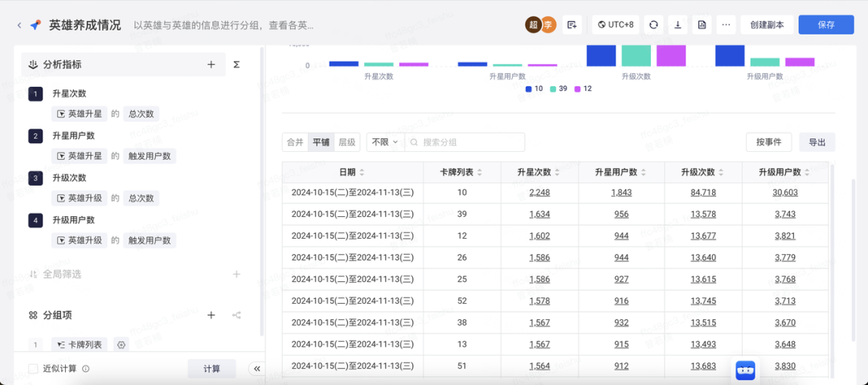The height and width of the screenshot is (385, 868).
Task: Add a global filter with 全局筛选 plus
Action: 236,274
